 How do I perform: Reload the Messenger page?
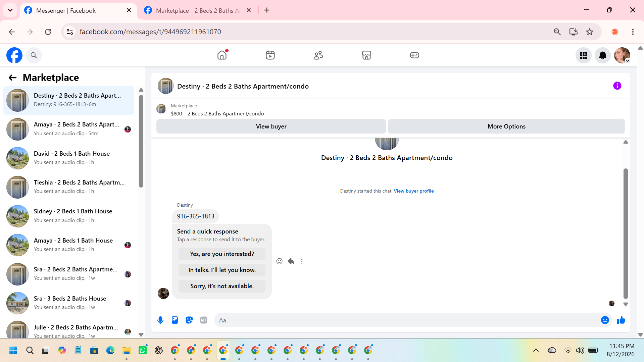coord(48,32)
